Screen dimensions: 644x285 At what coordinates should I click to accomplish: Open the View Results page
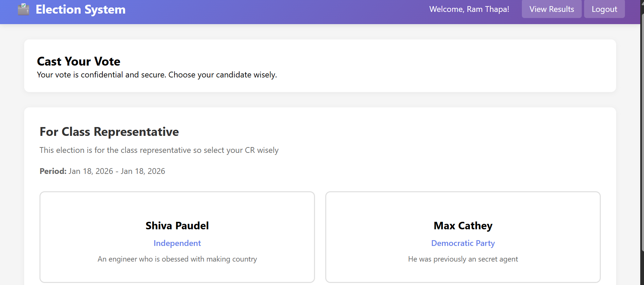point(551,9)
